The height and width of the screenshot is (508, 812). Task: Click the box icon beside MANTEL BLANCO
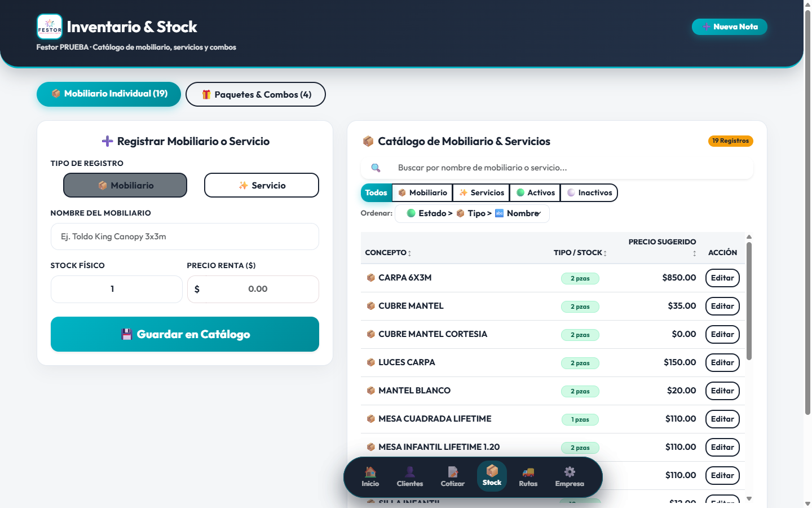click(x=371, y=391)
